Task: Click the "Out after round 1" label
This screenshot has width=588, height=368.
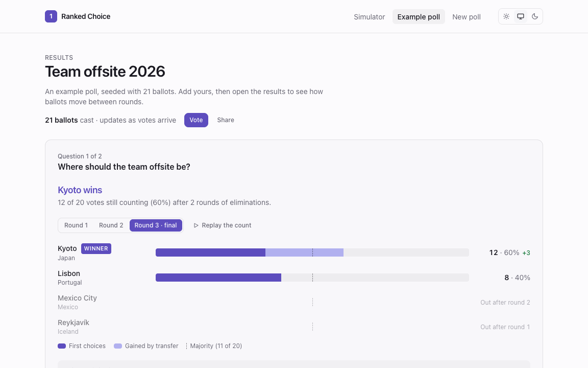Action: (505, 327)
